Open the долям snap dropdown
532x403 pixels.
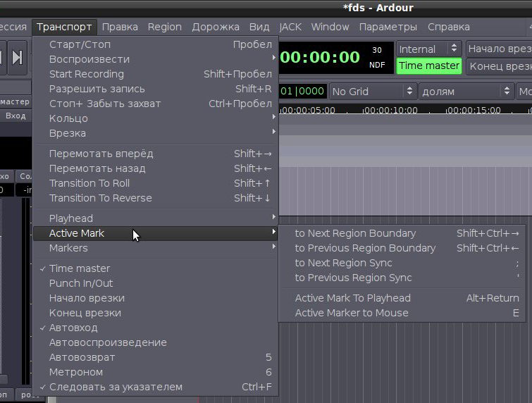466,92
